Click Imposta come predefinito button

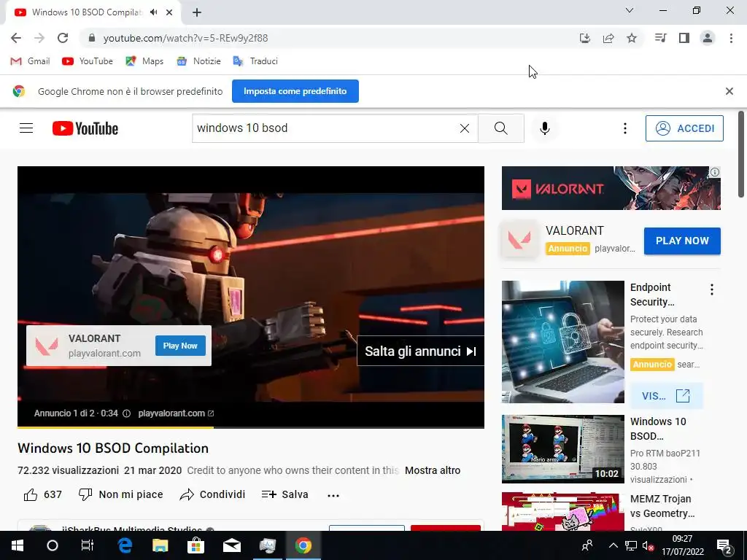coord(295,91)
